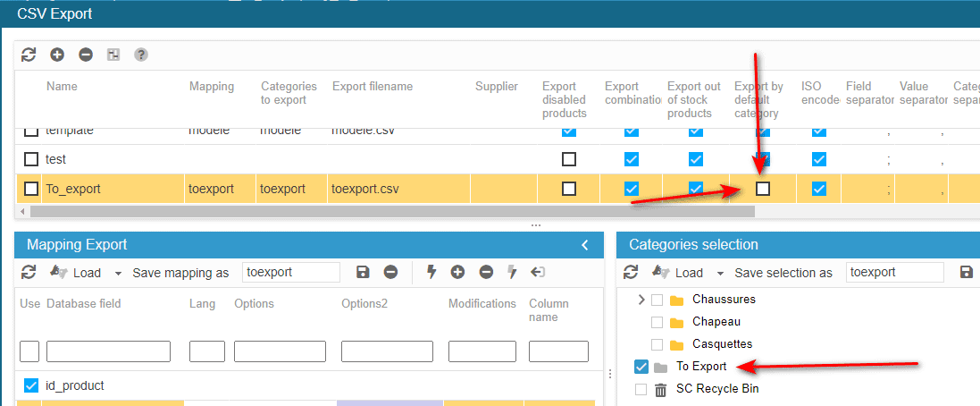Check the Chapeau category checkbox
This screenshot has width=980, height=406.
tap(658, 322)
